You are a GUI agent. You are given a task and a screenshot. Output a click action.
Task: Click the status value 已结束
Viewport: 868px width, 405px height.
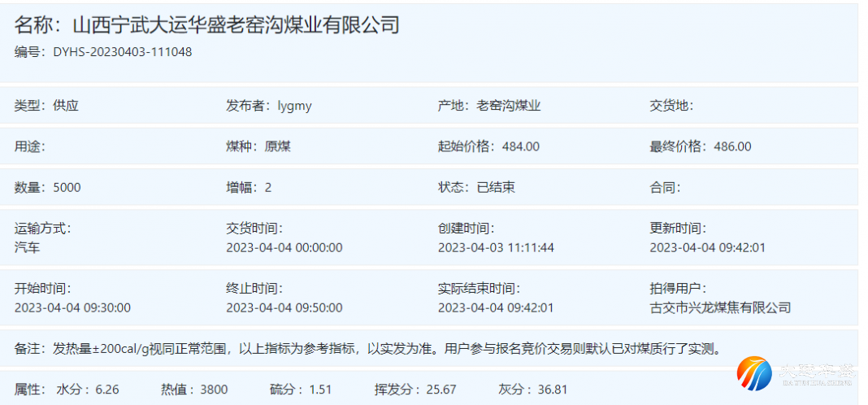tap(496, 187)
